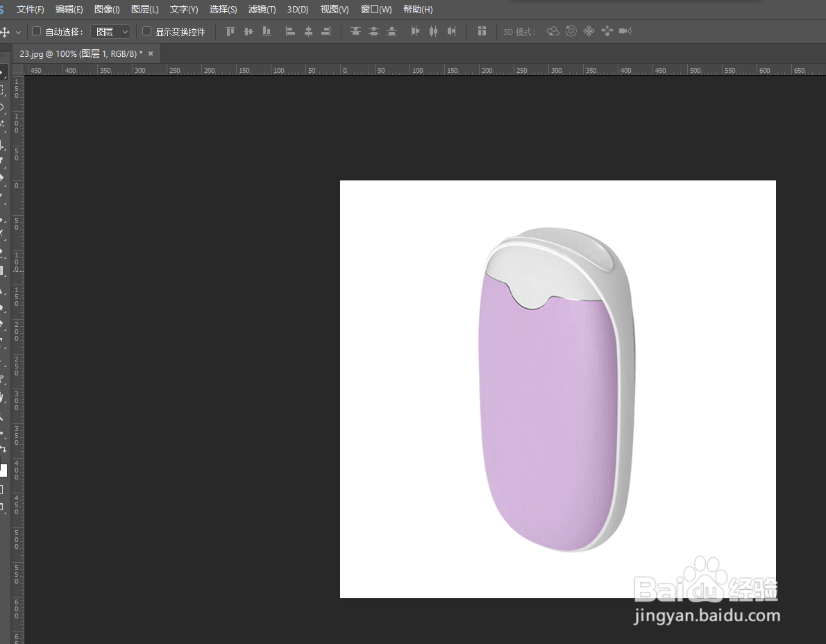Align layers by bottom edges

pyautogui.click(x=267, y=32)
